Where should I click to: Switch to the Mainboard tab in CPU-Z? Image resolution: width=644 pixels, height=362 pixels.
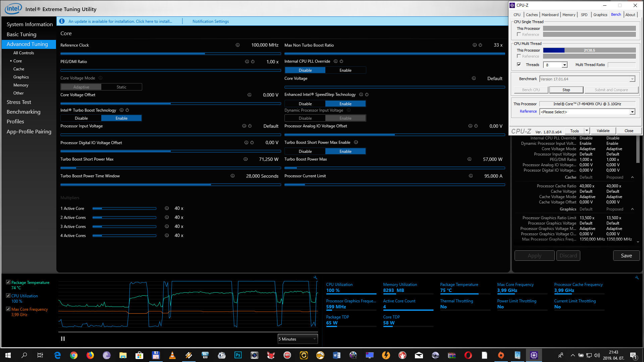pos(550,15)
